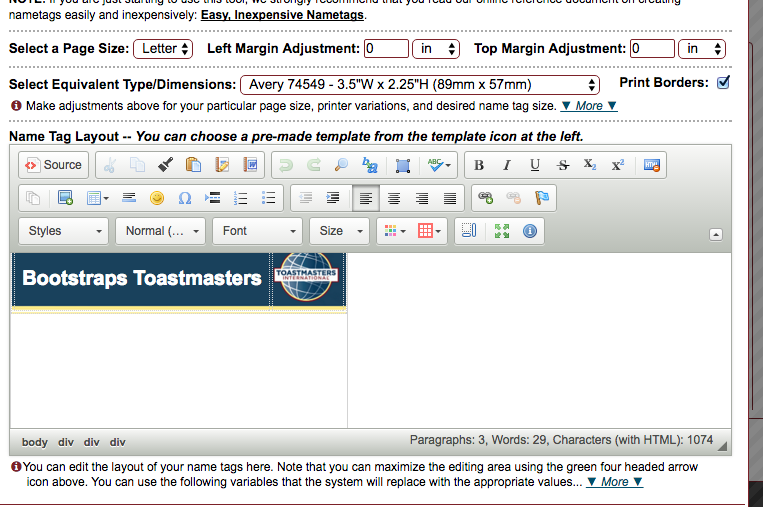Image resolution: width=763 pixels, height=507 pixels.
Task: Click the Redo arrow icon
Action: click(x=314, y=165)
